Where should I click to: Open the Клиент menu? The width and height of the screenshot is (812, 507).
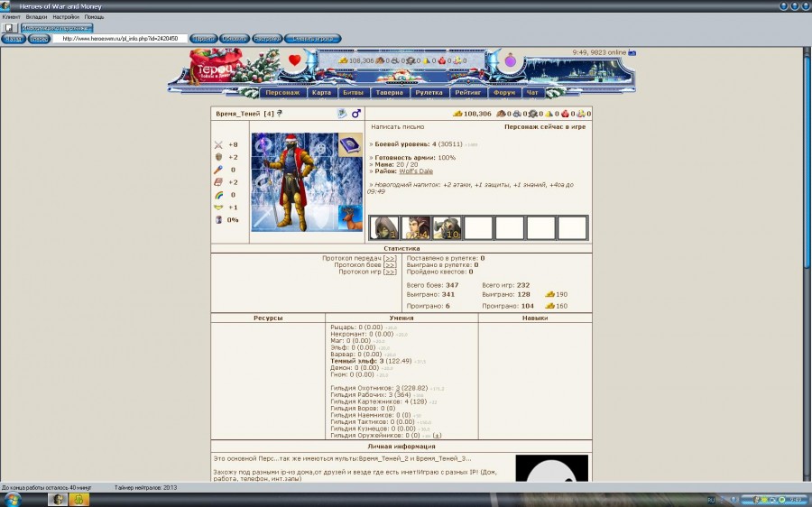click(12, 16)
